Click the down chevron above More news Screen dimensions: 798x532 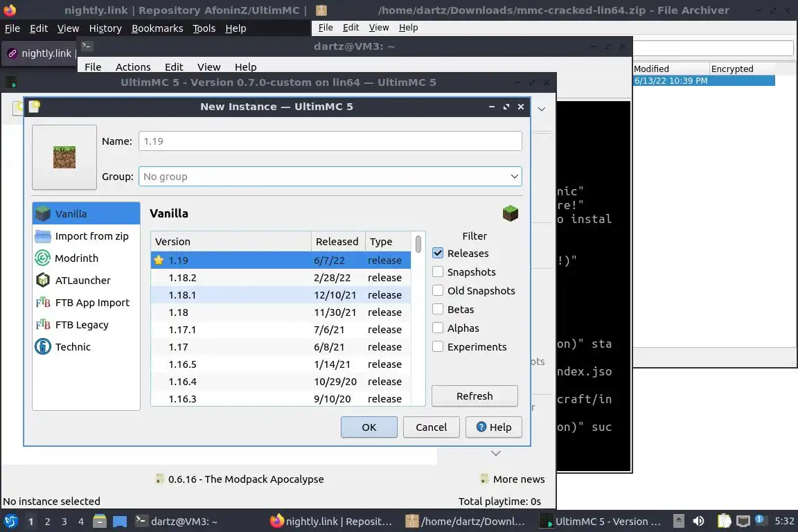[496, 453]
